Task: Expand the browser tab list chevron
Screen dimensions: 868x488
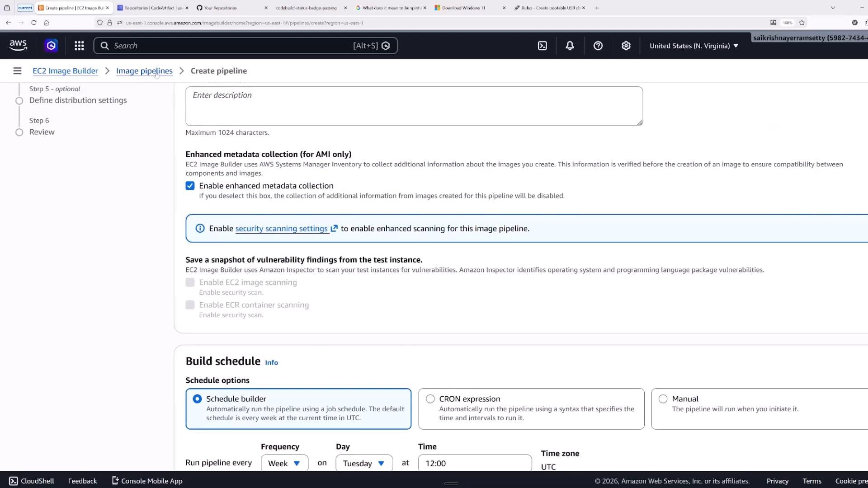Action: click(833, 8)
